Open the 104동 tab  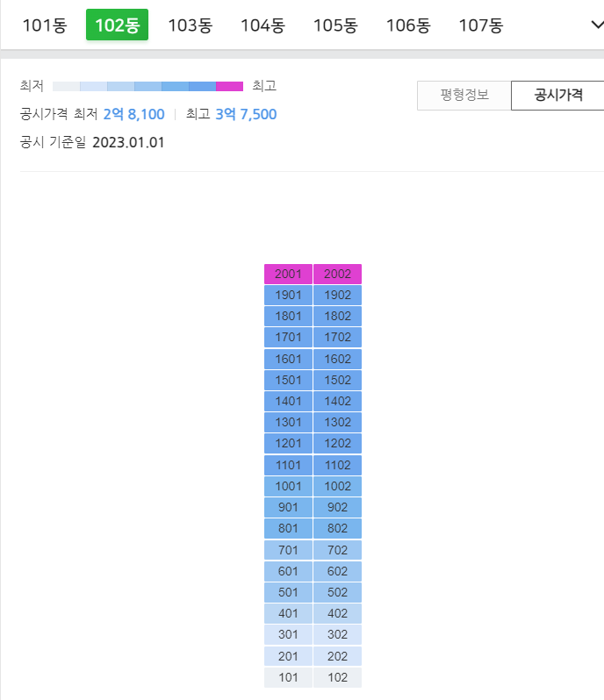click(x=263, y=25)
